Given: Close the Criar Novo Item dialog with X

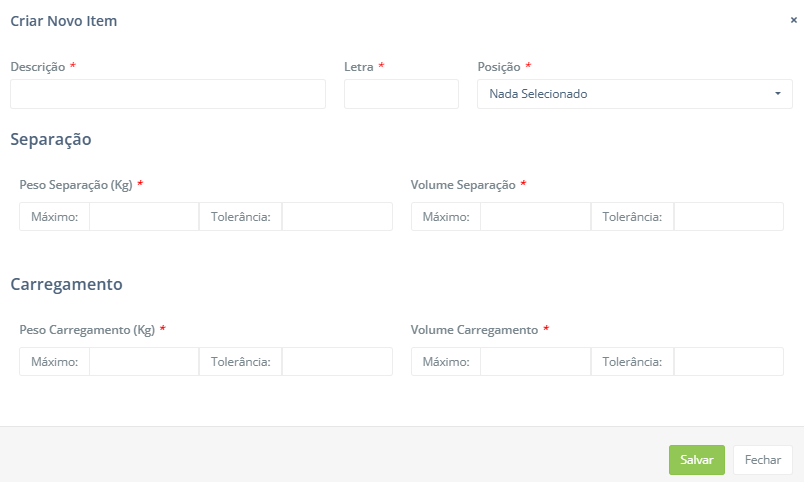Looking at the screenshot, I should pyautogui.click(x=793, y=20).
